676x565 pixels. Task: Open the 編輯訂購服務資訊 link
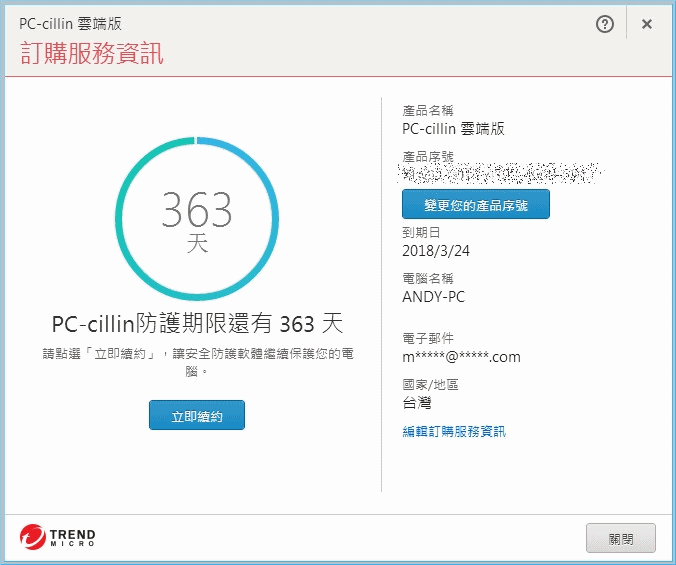pyautogui.click(x=454, y=431)
